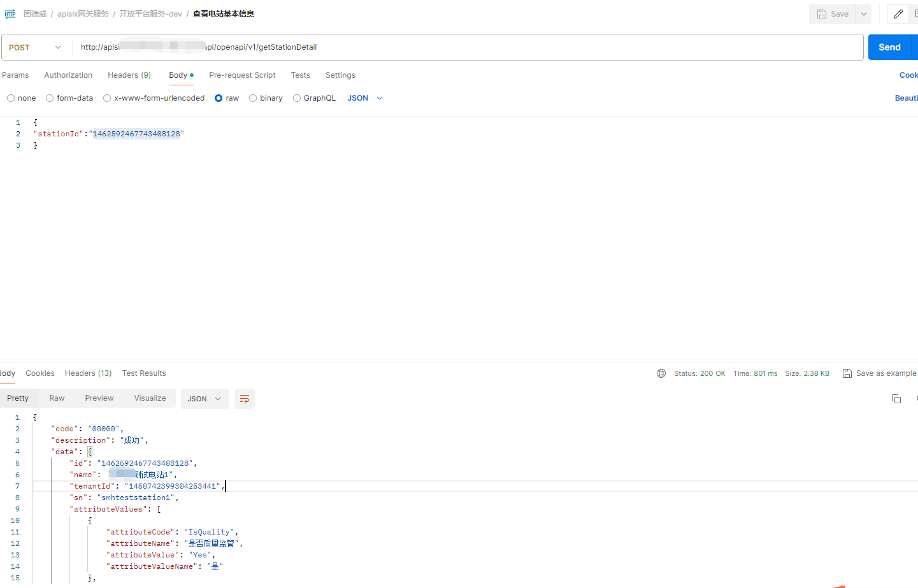Expand the Save options arrow

[864, 14]
